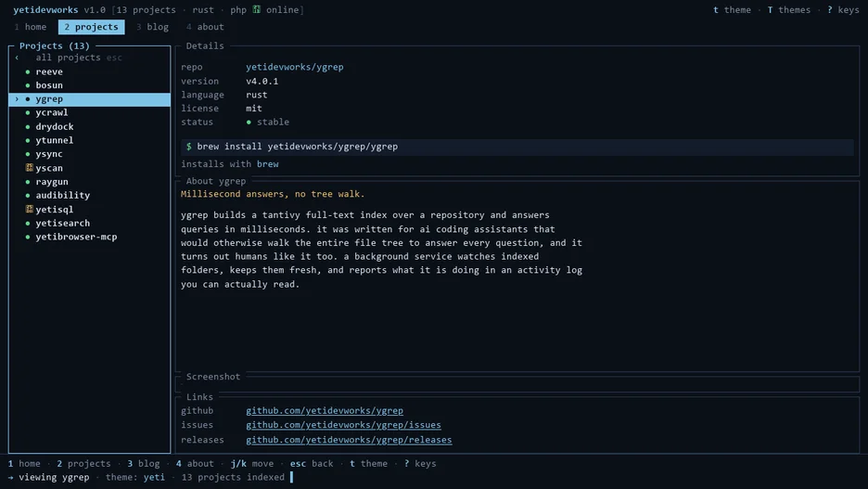Switch to the projects tab

(91, 27)
